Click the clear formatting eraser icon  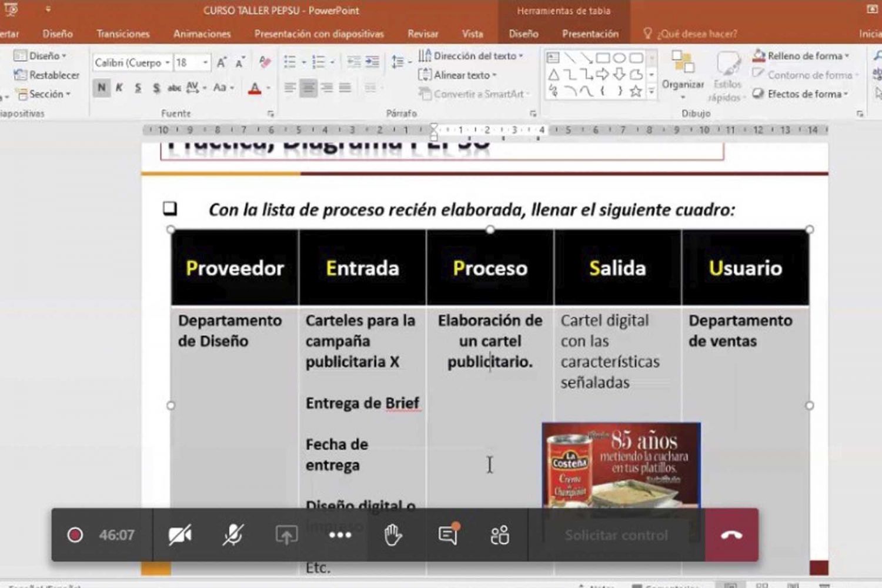tap(265, 62)
